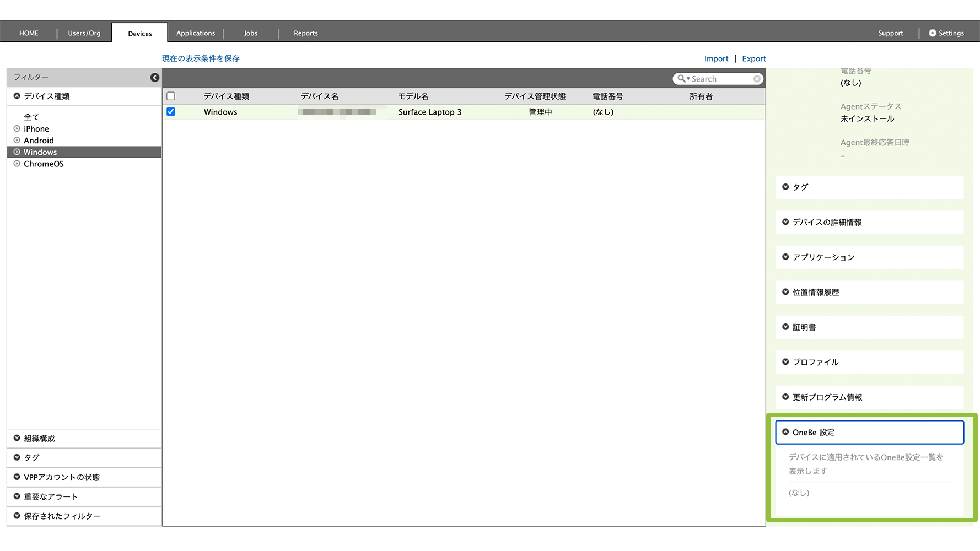Sort by 電話番号 column header
Viewport: 980px width, 551px height.
pyautogui.click(x=608, y=96)
